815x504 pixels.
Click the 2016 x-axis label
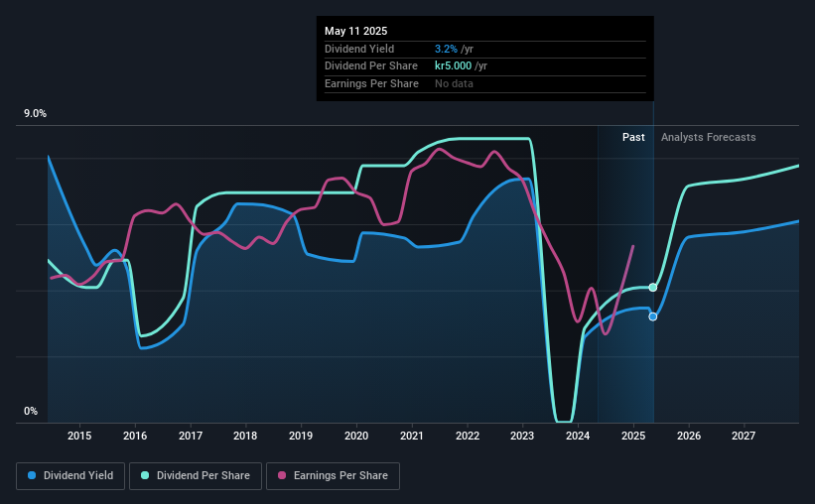pos(135,436)
